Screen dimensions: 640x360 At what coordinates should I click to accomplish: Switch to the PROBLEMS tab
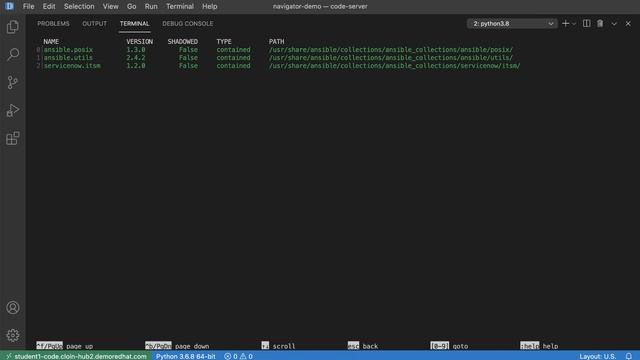click(x=53, y=24)
